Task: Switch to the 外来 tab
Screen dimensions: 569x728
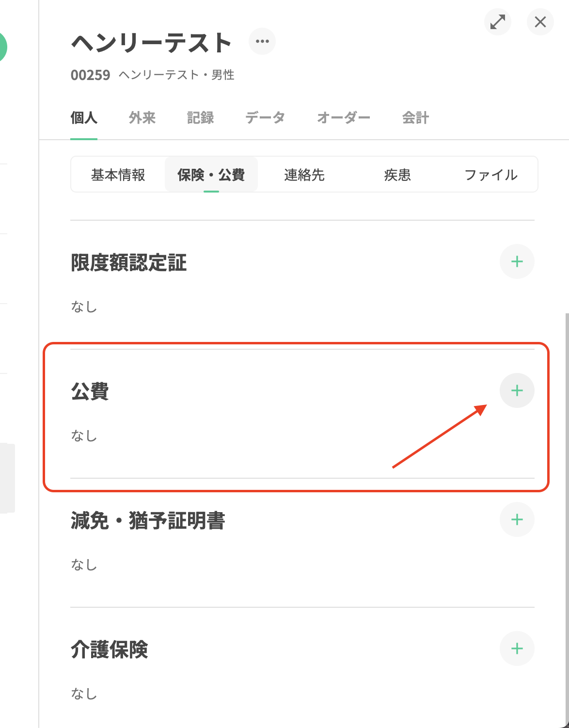Action: pos(142,117)
